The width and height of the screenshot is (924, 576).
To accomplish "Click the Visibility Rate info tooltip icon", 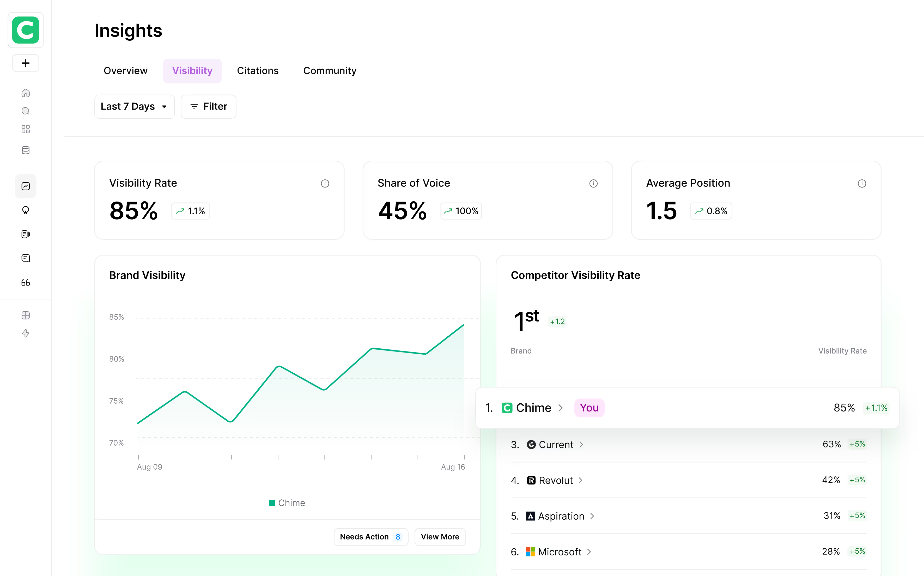I will click(325, 184).
